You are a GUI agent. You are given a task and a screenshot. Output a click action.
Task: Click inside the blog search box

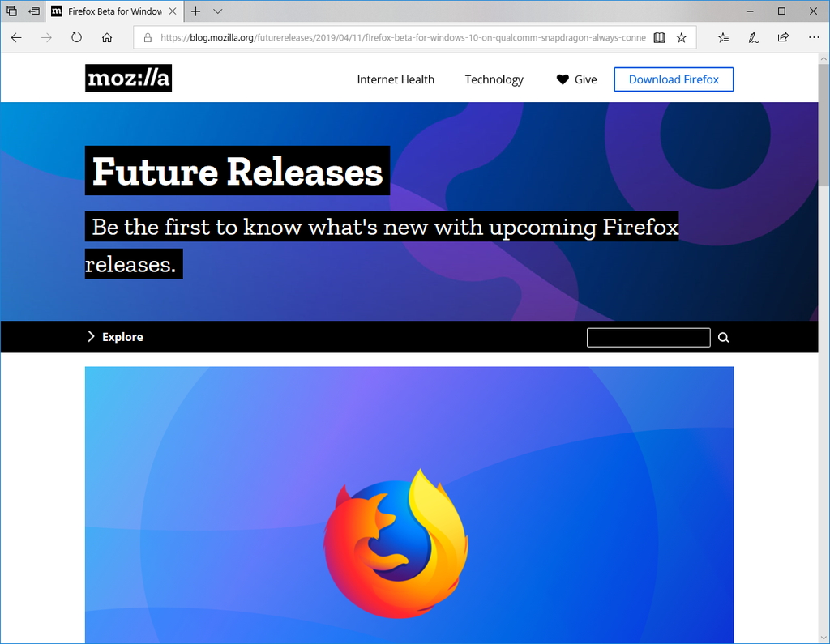point(648,337)
